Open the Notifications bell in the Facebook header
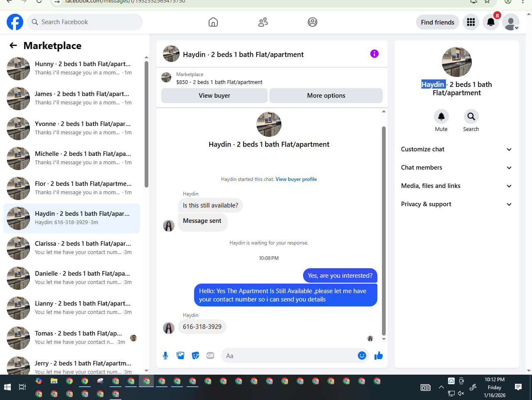The image size is (532, 400). (491, 22)
